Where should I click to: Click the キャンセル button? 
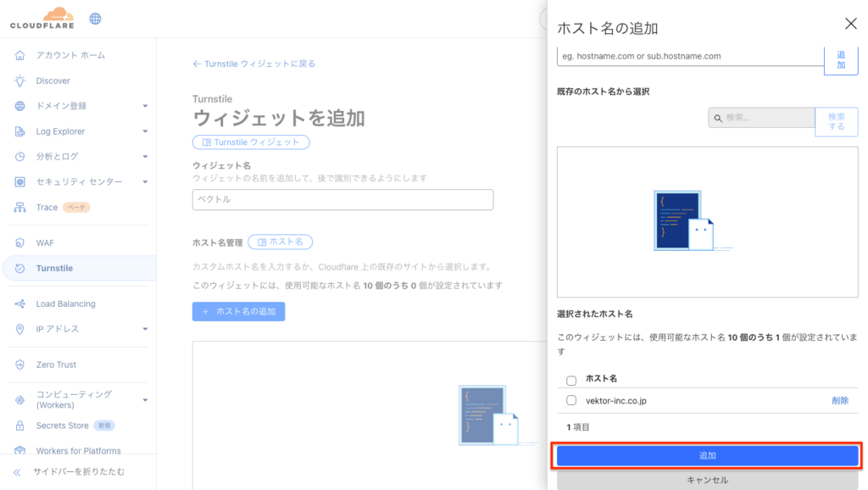coord(708,480)
